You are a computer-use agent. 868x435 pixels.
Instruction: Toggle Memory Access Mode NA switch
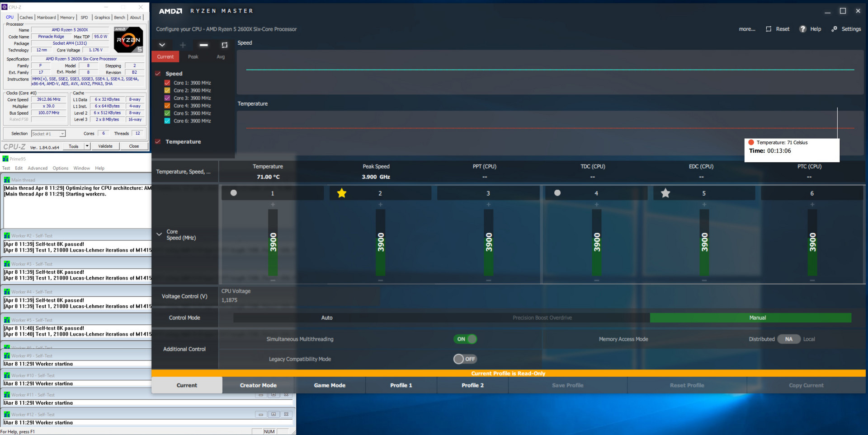(789, 339)
